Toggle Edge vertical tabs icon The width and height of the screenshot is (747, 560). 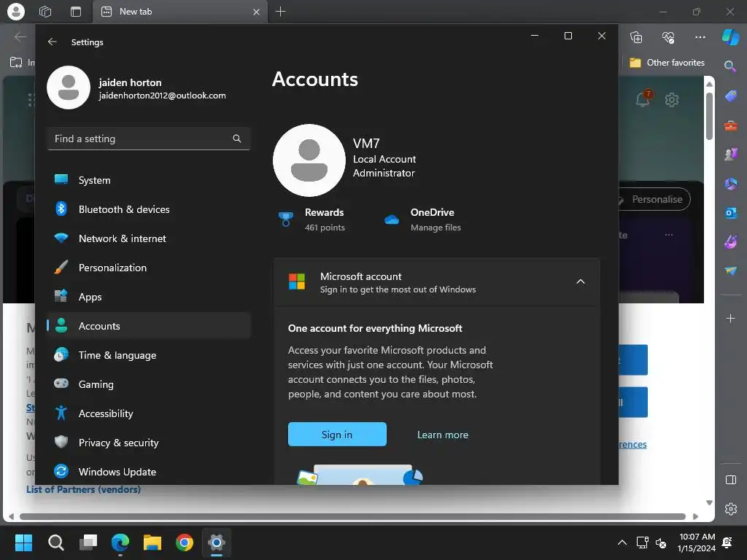76,12
